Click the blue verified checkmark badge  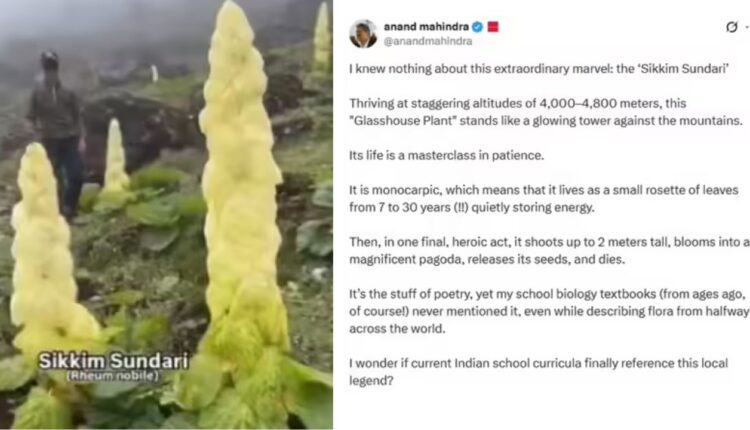click(x=477, y=27)
